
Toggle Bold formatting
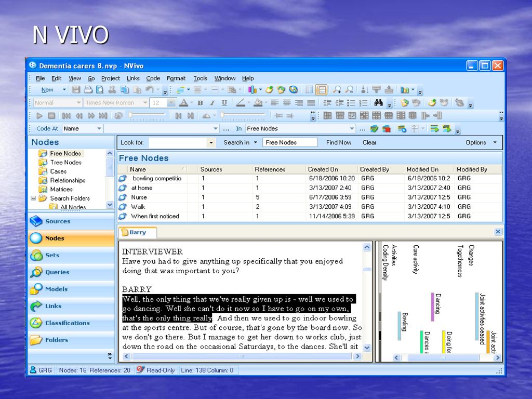point(200,103)
